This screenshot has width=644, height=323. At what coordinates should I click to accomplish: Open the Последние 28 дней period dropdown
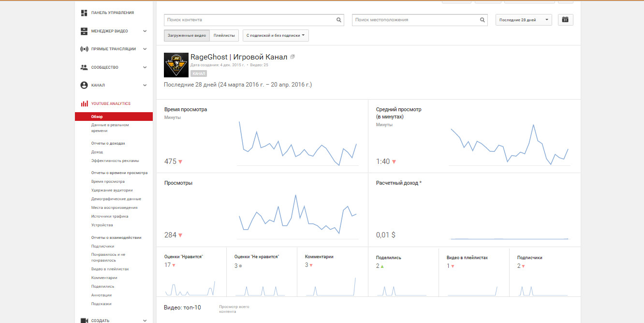coord(524,20)
